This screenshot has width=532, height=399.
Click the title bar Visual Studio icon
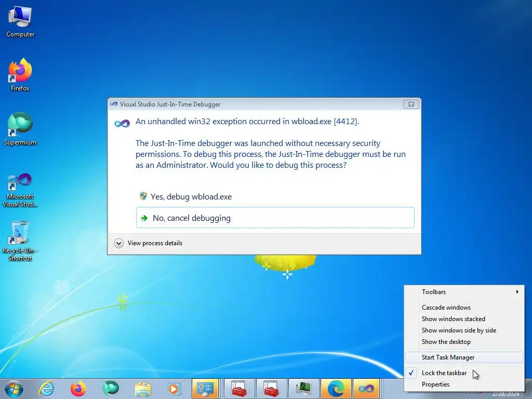tap(114, 104)
